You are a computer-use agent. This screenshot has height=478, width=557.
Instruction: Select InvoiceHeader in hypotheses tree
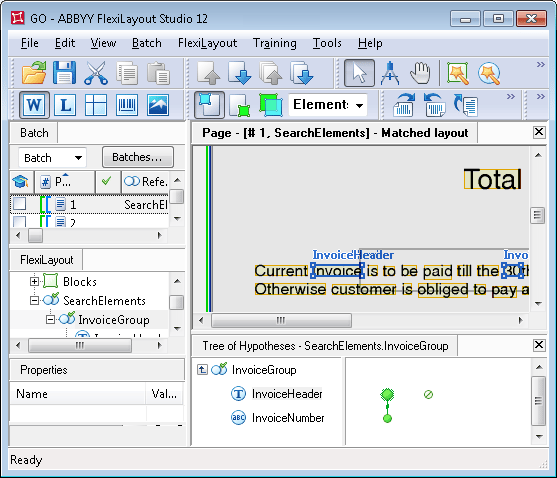287,394
